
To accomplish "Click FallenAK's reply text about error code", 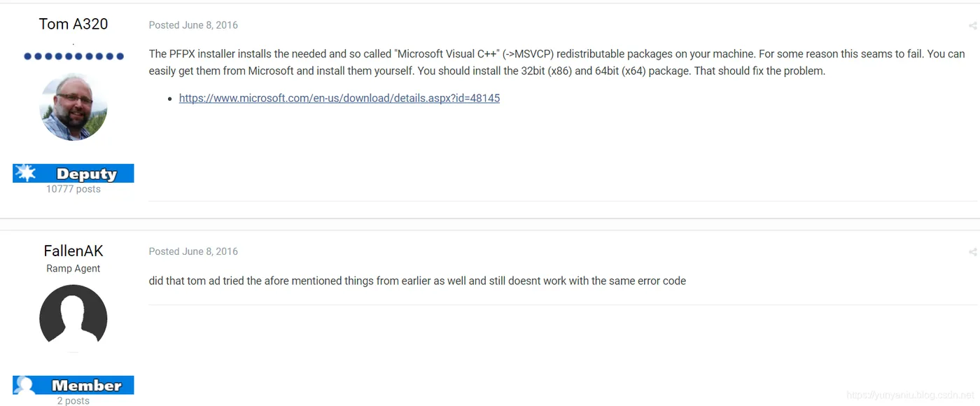I will click(x=417, y=281).
